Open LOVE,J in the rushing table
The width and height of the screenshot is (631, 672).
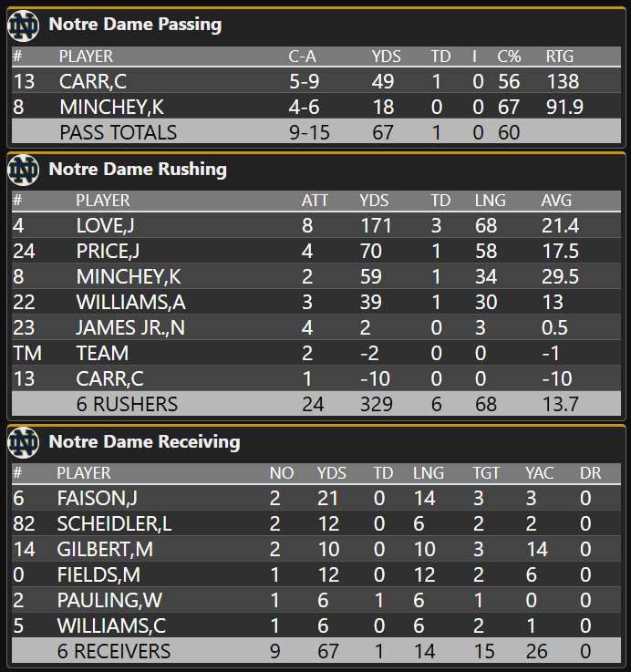107,226
